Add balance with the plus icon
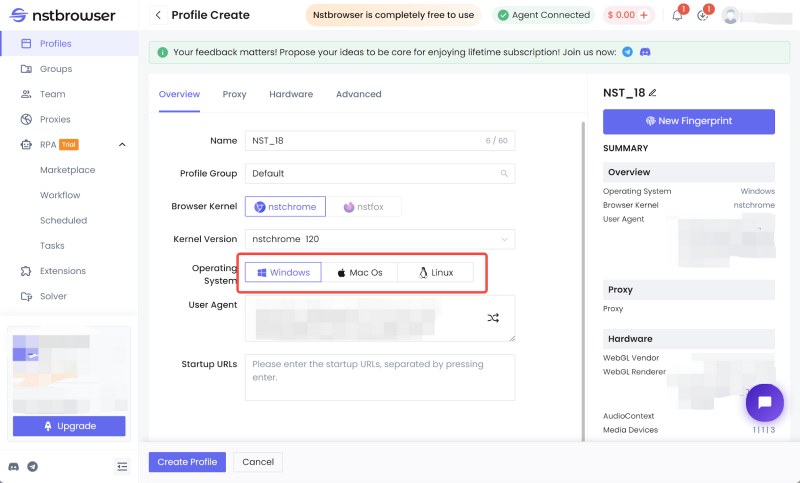 coord(644,15)
